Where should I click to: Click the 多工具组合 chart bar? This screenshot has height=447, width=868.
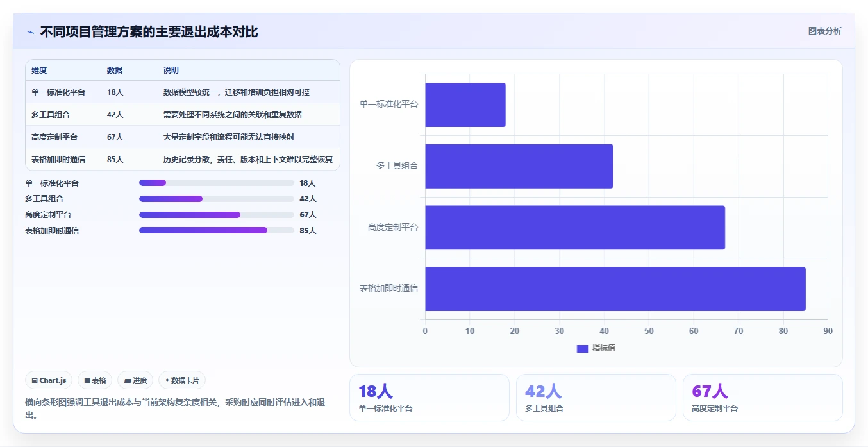tap(519, 166)
